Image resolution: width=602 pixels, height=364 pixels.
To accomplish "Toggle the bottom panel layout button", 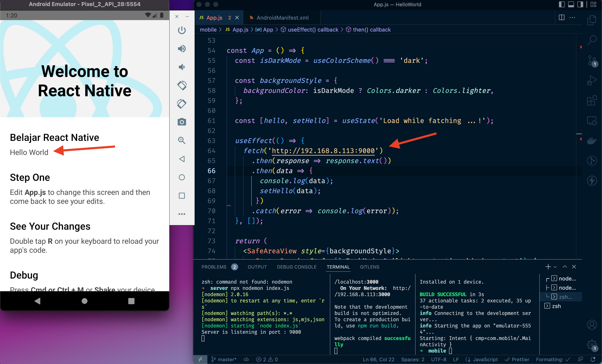I will (571, 4).
